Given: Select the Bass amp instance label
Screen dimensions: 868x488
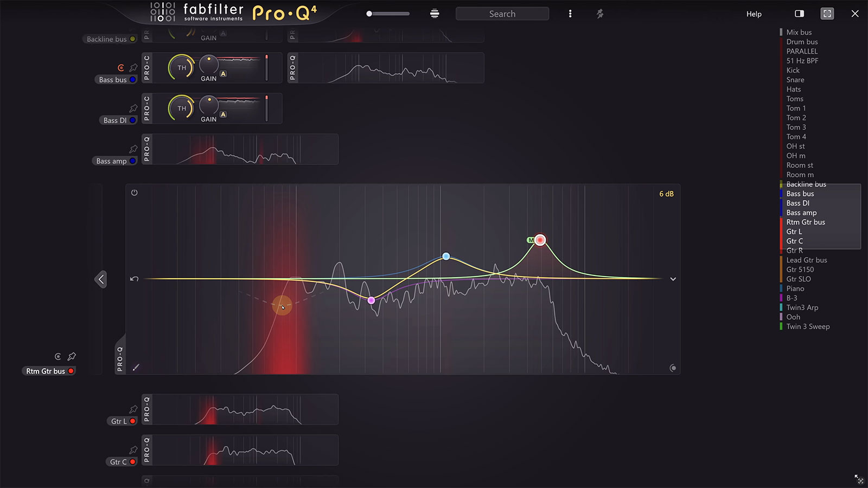Looking at the screenshot, I should click(x=115, y=161).
